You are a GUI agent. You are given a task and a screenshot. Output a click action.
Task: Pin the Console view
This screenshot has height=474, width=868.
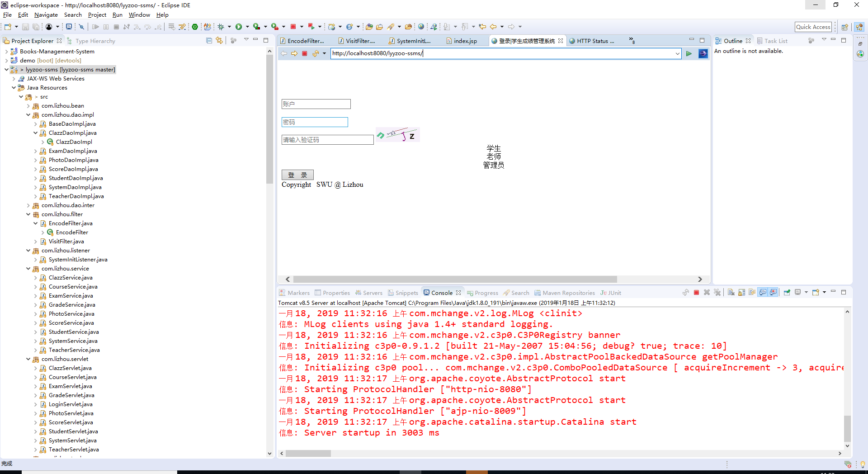pyautogui.click(x=788, y=292)
